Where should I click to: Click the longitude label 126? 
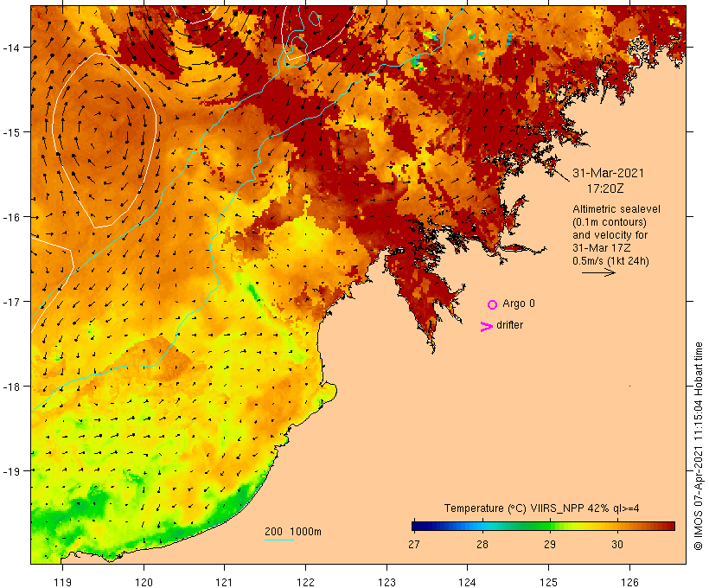[629, 582]
